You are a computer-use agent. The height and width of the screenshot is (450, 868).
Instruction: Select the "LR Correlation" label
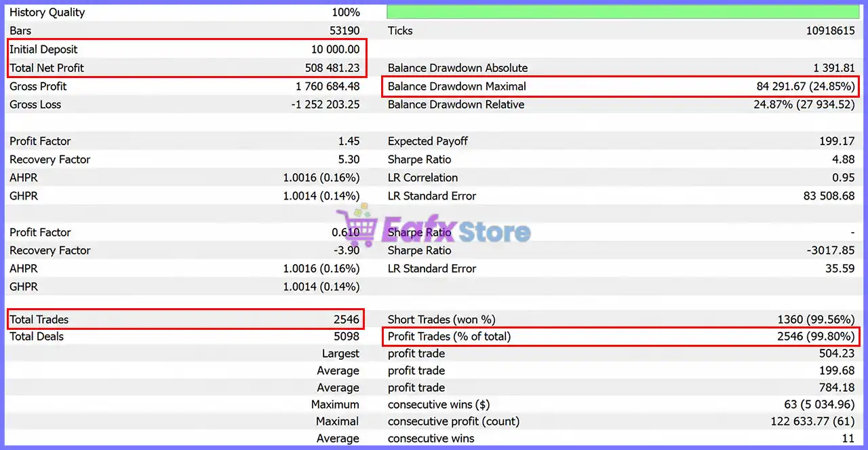click(x=422, y=178)
